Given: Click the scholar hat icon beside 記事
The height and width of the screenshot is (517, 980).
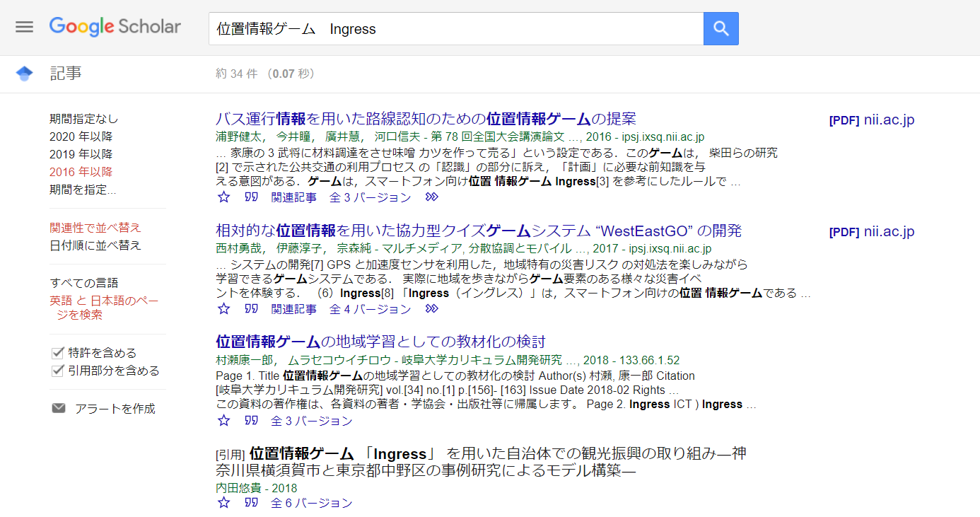Looking at the screenshot, I should coord(25,74).
